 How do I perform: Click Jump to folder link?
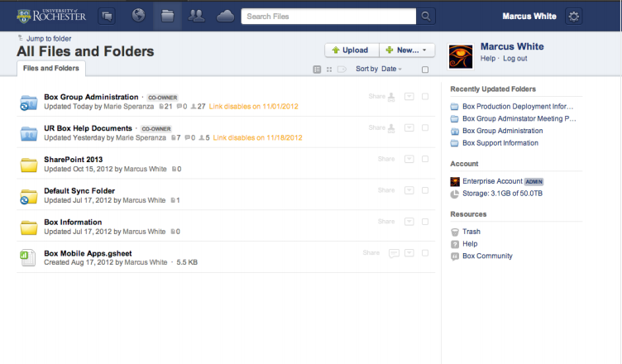coord(49,39)
